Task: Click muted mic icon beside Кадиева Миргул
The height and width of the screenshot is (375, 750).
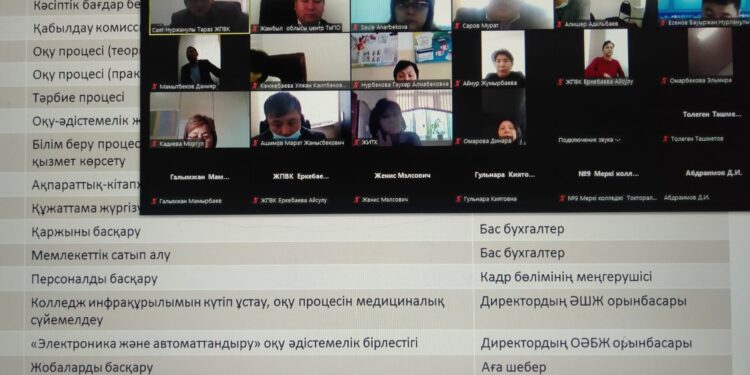Action: click(x=154, y=143)
